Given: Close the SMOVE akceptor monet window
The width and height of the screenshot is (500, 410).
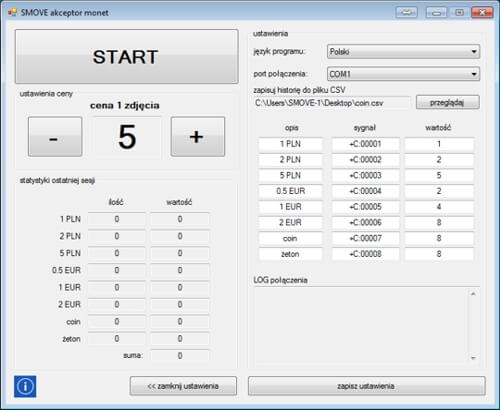Looking at the screenshot, I should point(482,13).
